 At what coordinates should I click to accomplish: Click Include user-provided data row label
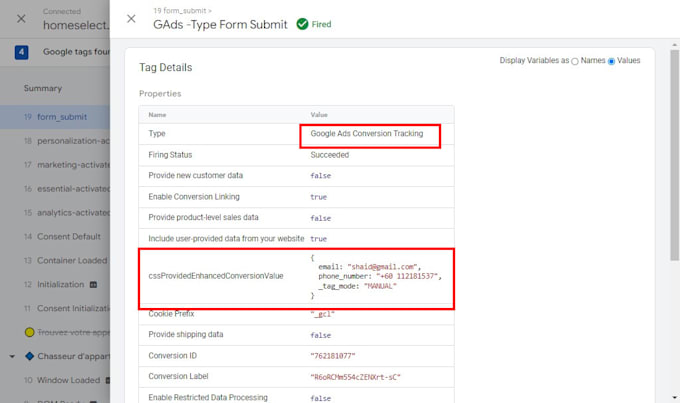(226, 239)
